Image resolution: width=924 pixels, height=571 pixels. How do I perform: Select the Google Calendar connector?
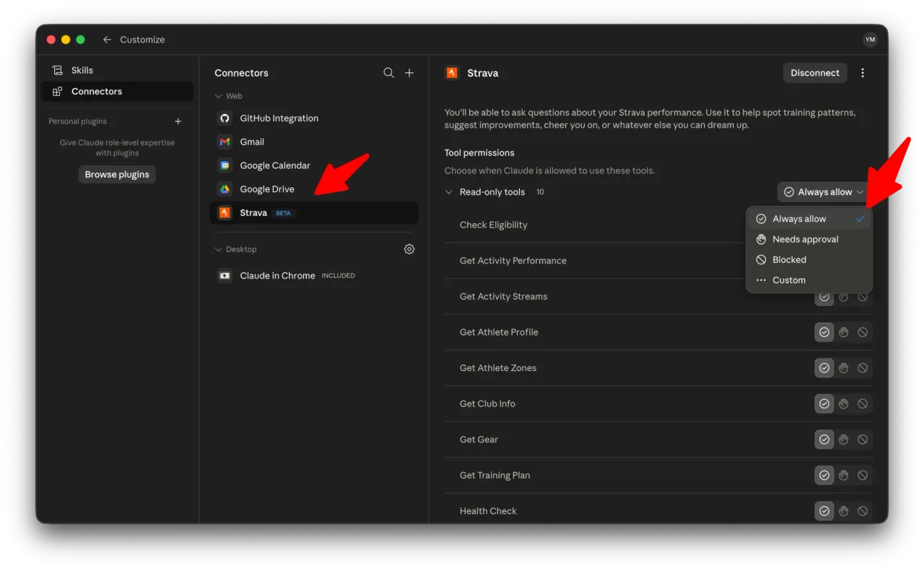tap(314, 165)
